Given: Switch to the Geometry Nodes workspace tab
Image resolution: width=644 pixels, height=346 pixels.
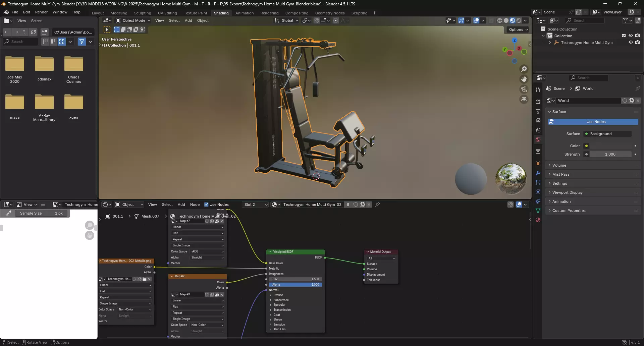Looking at the screenshot, I should pyautogui.click(x=330, y=13).
